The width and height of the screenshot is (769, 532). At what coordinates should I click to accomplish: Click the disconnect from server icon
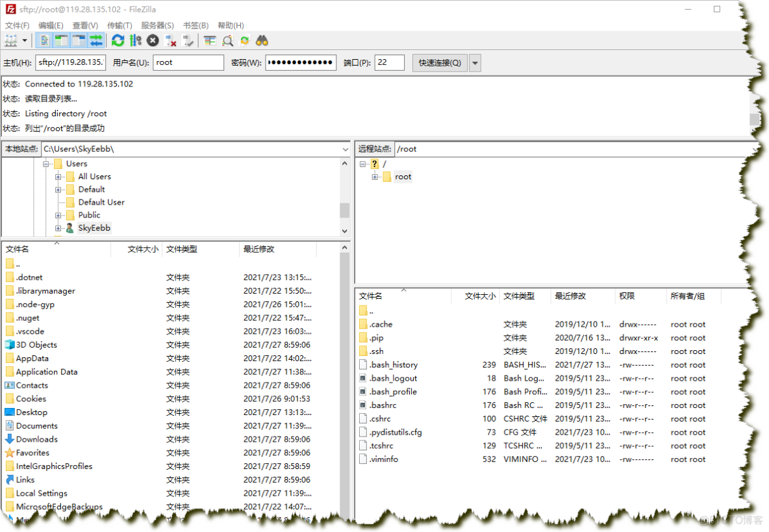point(171,41)
